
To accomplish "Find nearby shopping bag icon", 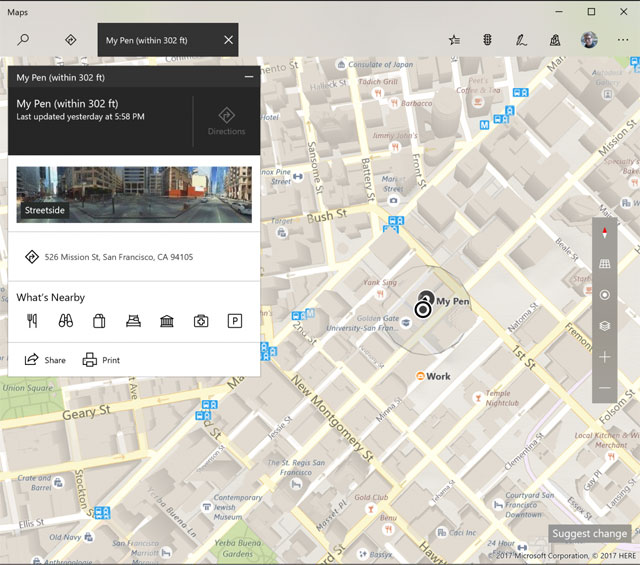I will tap(99, 321).
